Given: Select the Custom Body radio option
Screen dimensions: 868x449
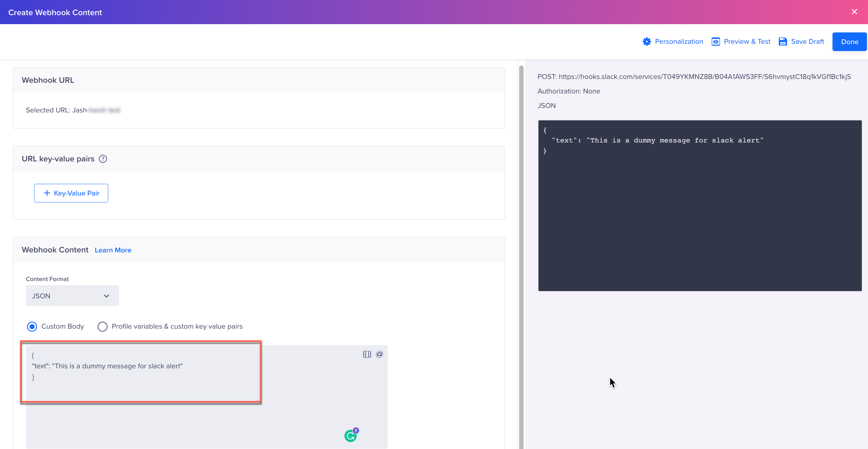Looking at the screenshot, I should (x=32, y=327).
